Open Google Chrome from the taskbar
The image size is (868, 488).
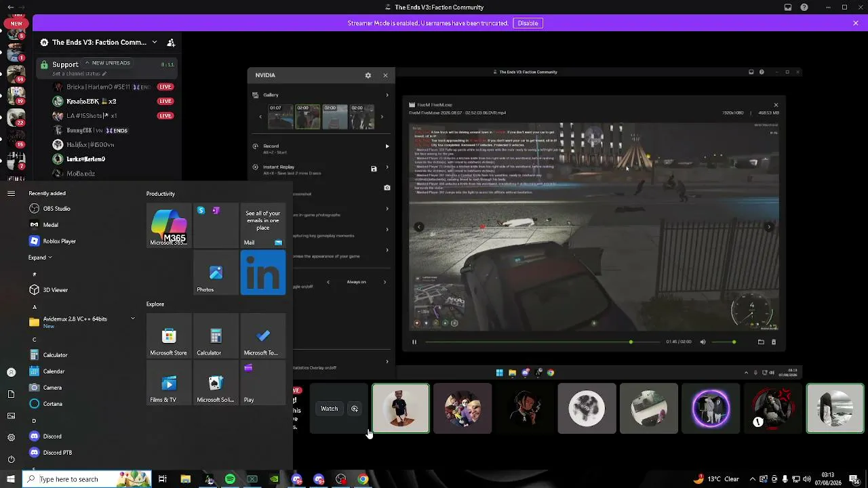click(363, 479)
